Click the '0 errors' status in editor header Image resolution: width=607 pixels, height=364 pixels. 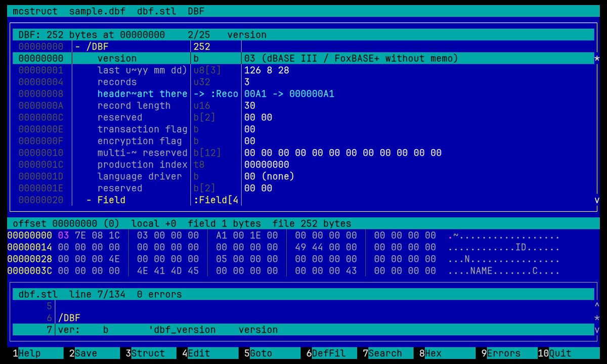[x=159, y=294]
